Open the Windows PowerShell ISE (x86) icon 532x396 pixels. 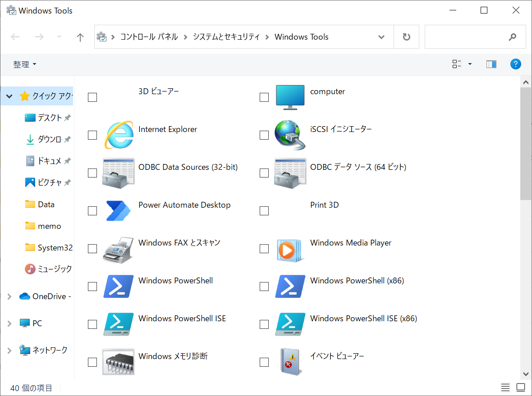click(x=290, y=324)
